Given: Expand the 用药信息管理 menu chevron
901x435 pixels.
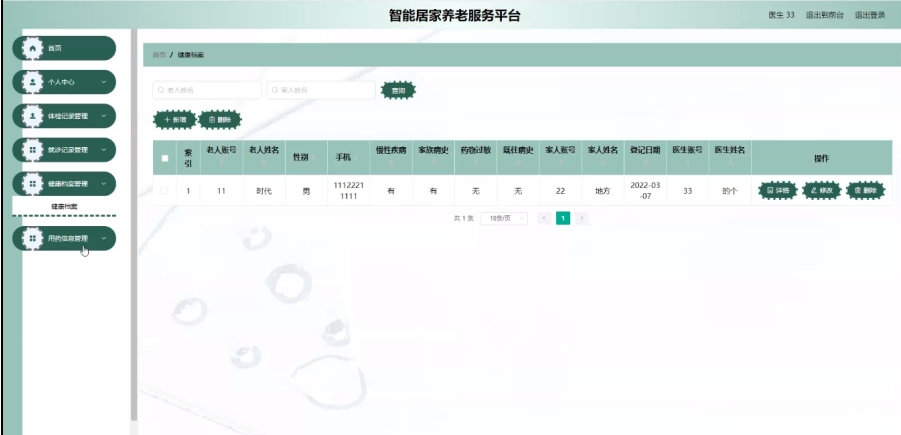Looking at the screenshot, I should coord(103,238).
